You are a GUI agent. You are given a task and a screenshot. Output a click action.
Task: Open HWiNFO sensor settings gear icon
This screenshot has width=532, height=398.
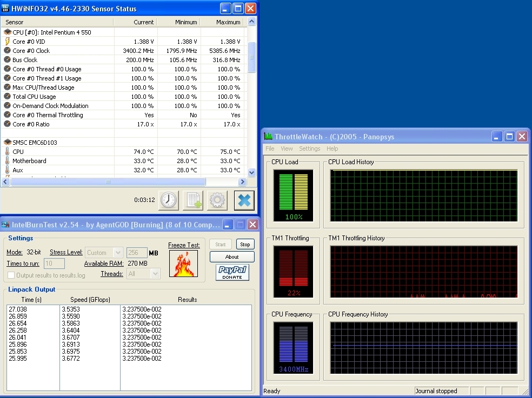pyautogui.click(x=217, y=200)
